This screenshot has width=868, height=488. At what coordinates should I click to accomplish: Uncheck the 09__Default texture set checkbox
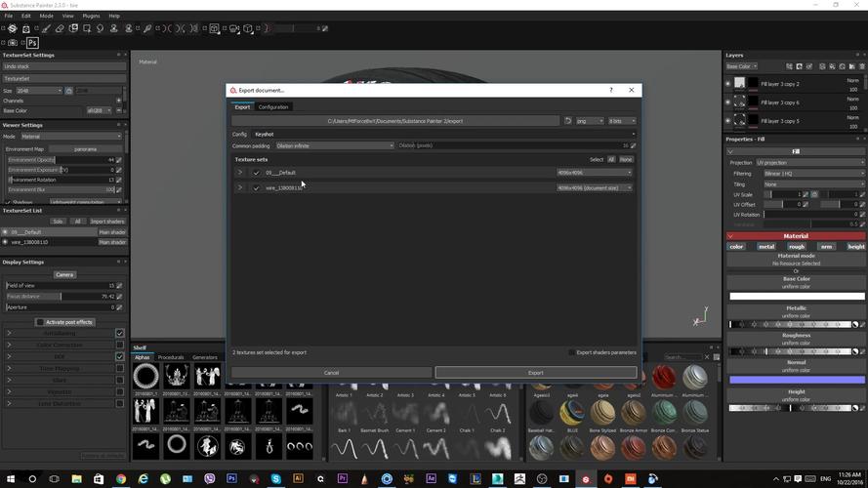click(256, 173)
